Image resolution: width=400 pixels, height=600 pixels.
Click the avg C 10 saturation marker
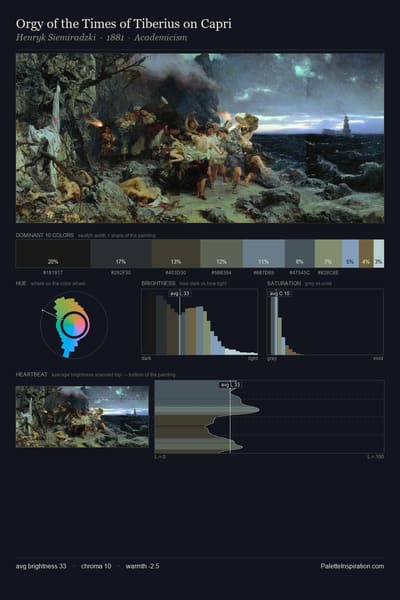(280, 293)
